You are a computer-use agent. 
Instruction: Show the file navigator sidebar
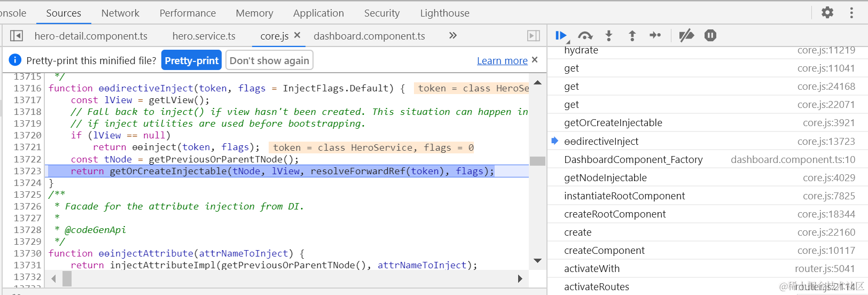[17, 36]
